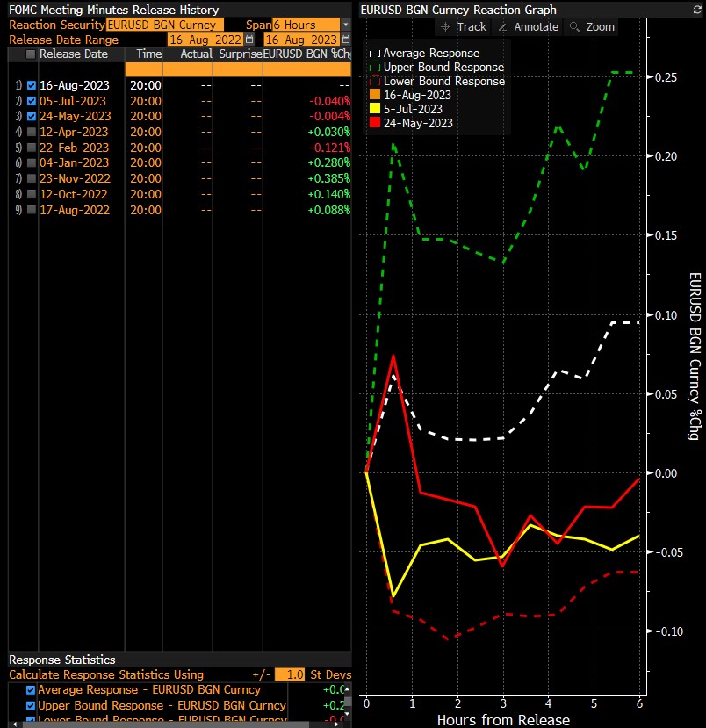The width and height of the screenshot is (706, 728).
Task: Activate the Zoom magnifier tool
Action: [592, 26]
